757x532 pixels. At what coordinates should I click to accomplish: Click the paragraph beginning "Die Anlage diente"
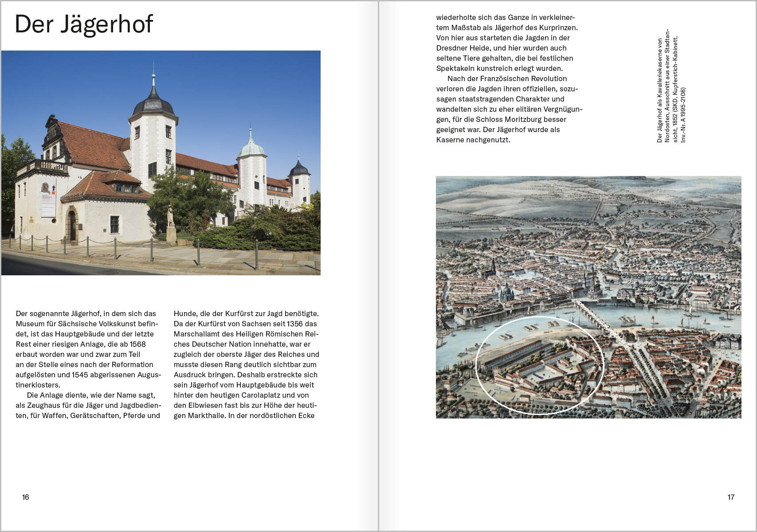(x=88, y=405)
